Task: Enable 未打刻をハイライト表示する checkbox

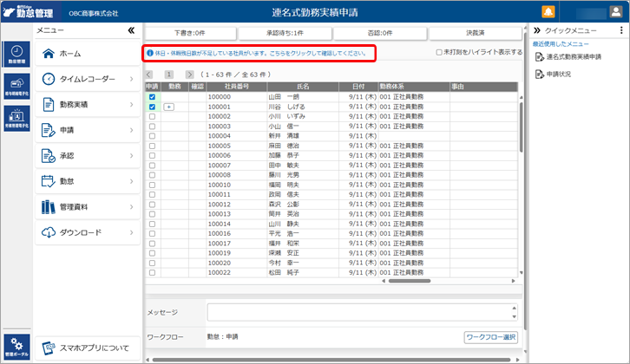Action: [440, 53]
